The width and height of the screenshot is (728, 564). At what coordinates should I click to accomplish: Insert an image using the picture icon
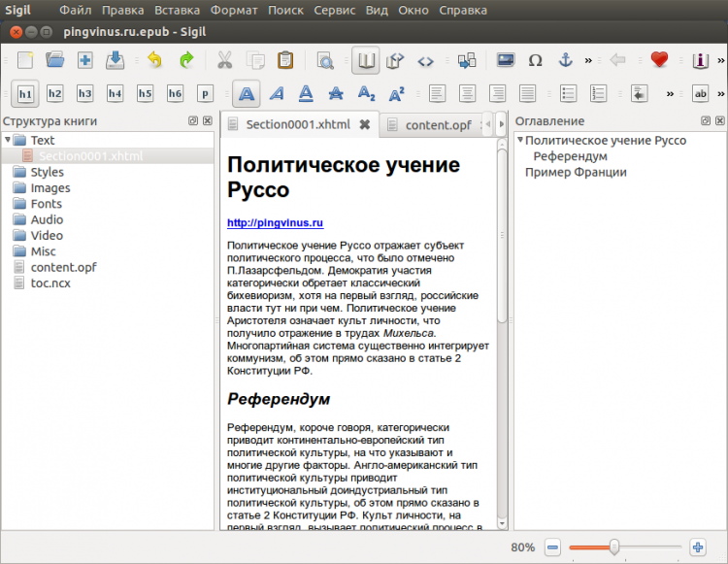click(x=505, y=60)
